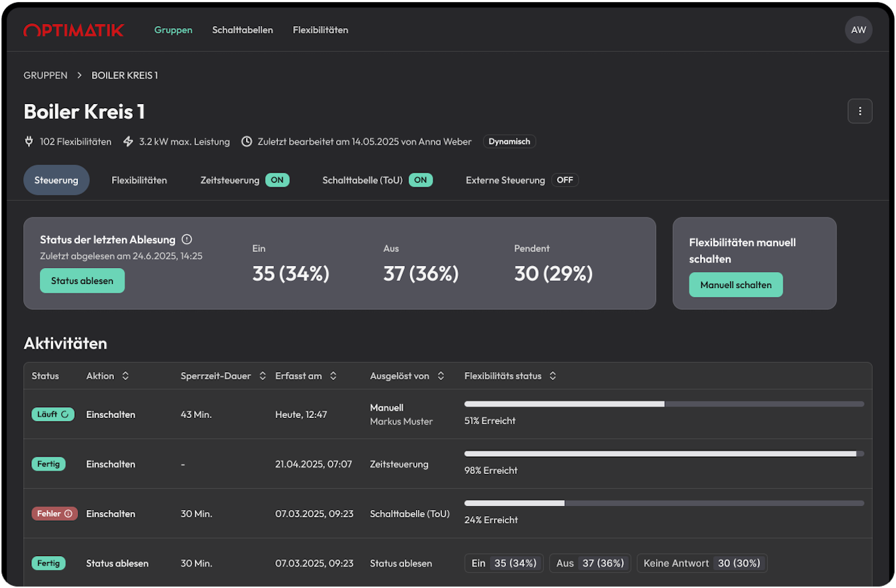
Task: Click the 51% Erreicht progress bar
Action: point(663,404)
